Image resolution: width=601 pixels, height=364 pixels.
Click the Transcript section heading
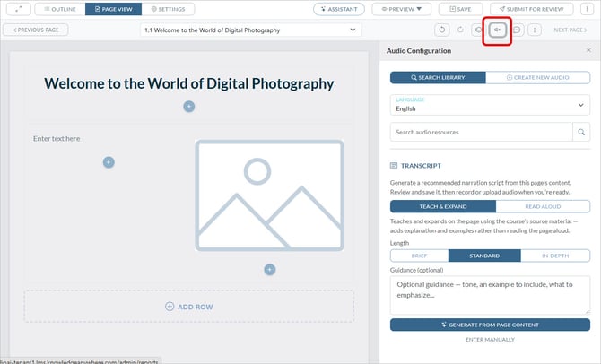pyautogui.click(x=421, y=166)
